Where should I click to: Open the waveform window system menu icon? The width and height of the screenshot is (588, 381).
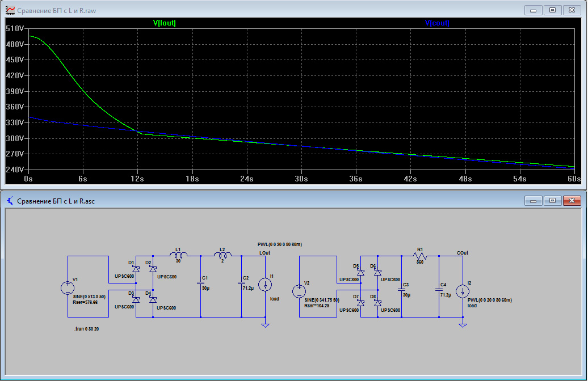[10, 10]
